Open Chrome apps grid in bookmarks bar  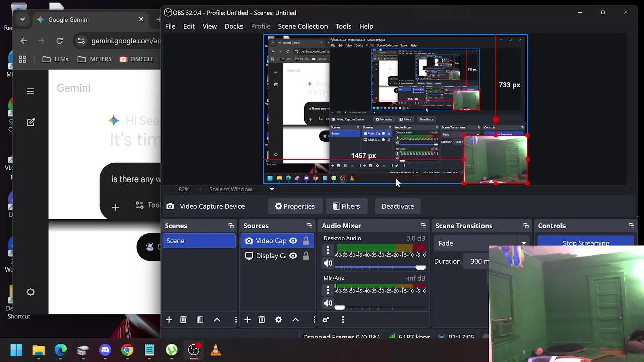[x=23, y=59]
